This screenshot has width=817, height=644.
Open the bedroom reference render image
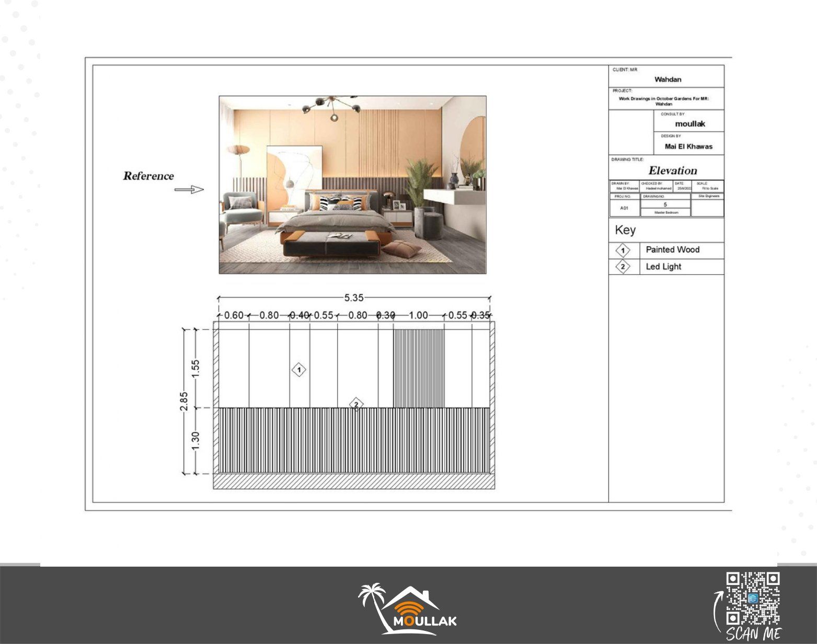[352, 185]
